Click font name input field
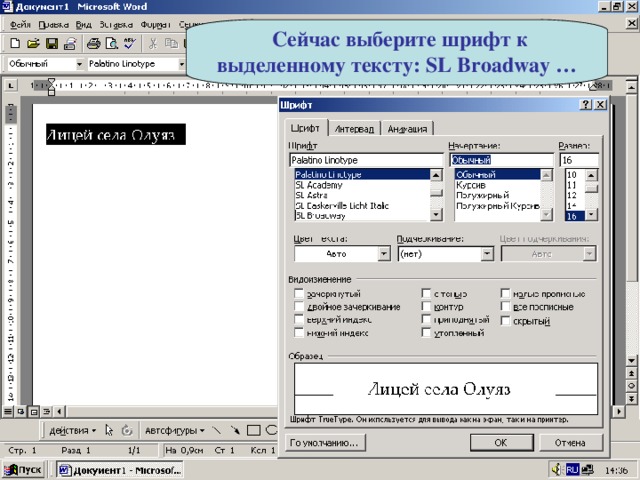640x480 pixels. point(367,160)
